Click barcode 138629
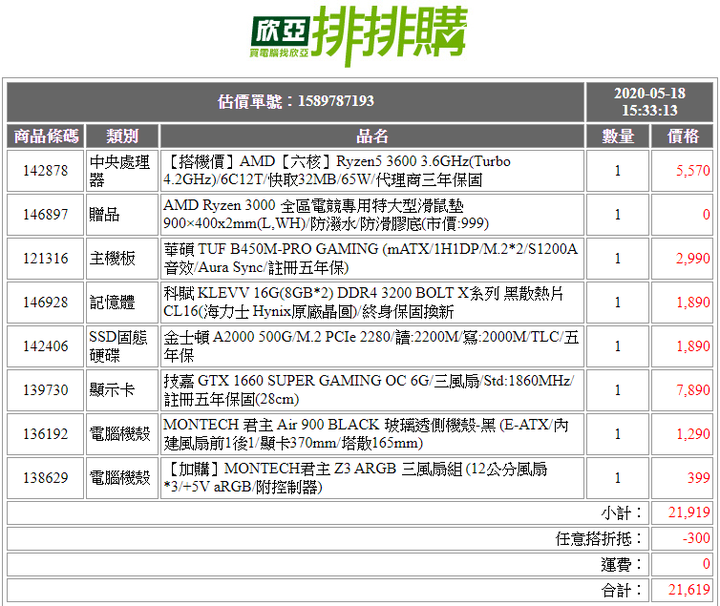The image size is (720, 606). tap(46, 478)
